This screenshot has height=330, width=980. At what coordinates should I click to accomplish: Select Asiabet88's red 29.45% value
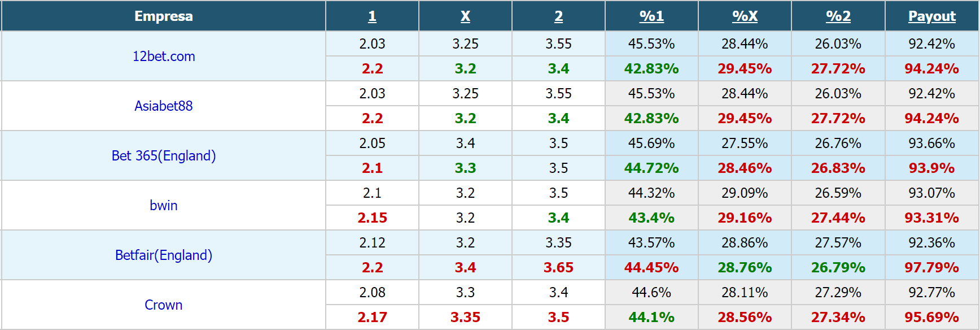pyautogui.click(x=745, y=119)
